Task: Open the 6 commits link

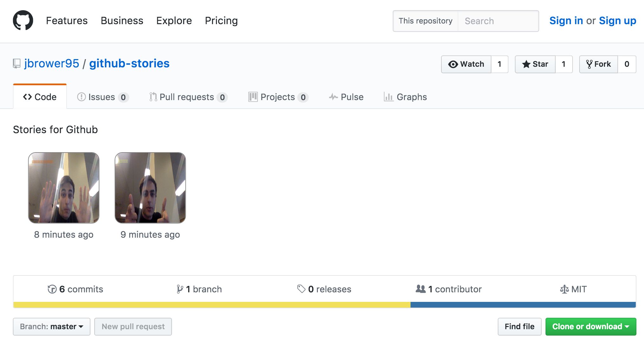Action: click(x=75, y=289)
